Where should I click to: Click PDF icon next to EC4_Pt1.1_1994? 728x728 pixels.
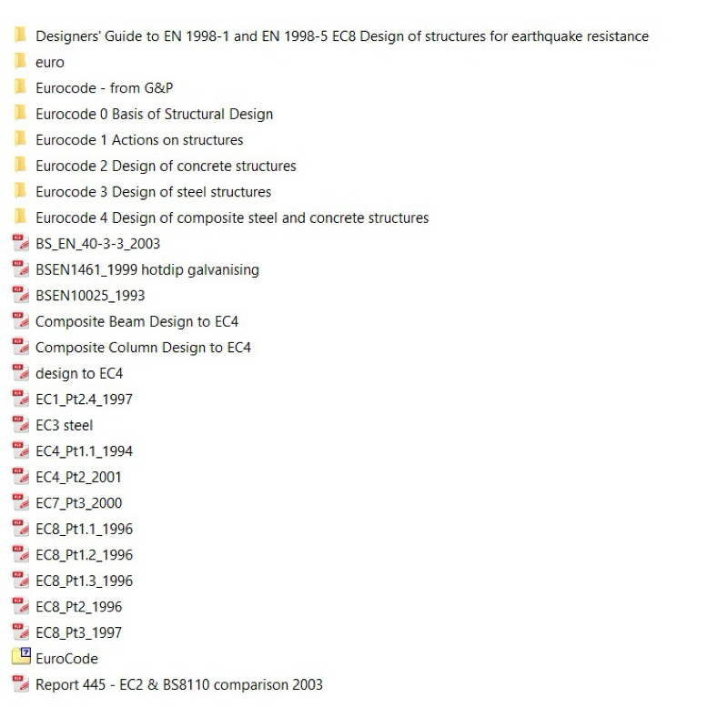coord(21,450)
